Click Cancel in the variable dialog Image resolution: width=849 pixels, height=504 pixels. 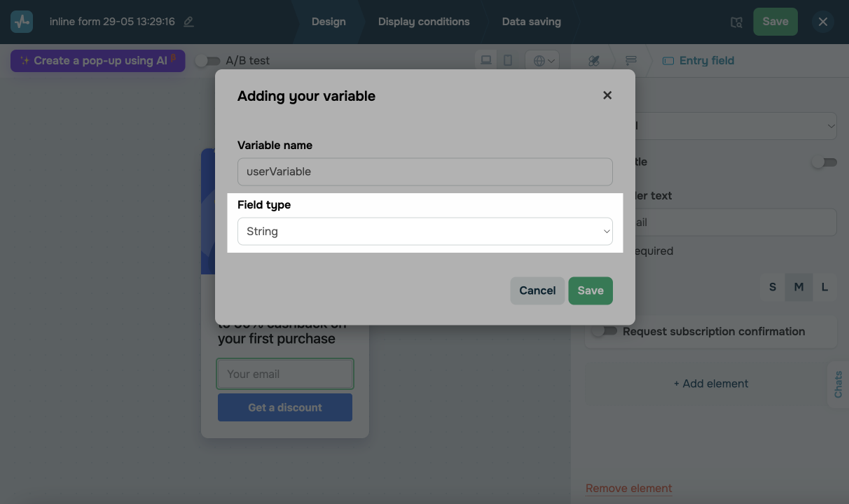(x=537, y=290)
